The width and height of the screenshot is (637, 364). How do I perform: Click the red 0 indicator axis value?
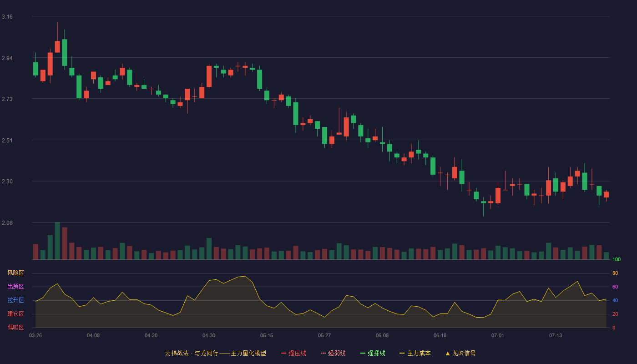click(614, 328)
